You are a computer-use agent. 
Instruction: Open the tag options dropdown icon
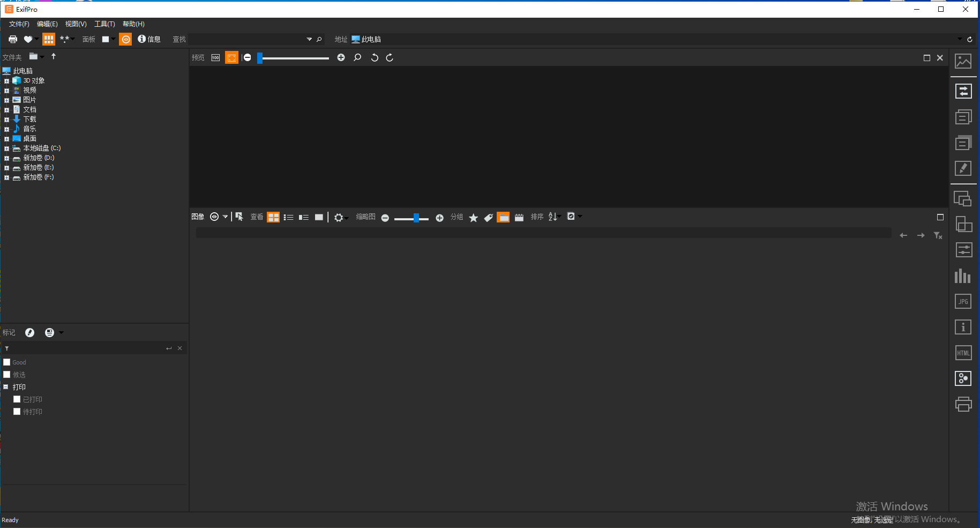click(x=54, y=333)
